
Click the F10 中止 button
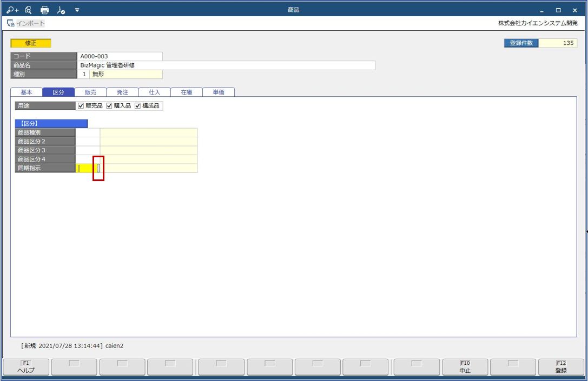[465, 367]
